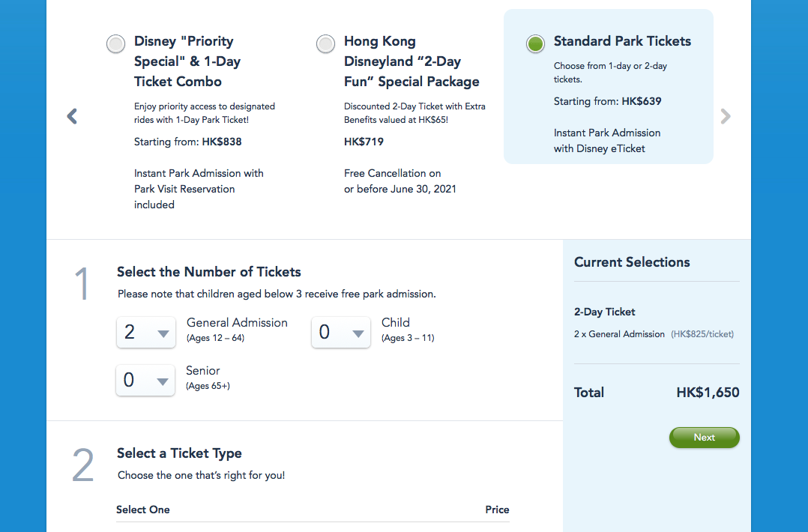Click the previous carousel arrow

click(72, 116)
